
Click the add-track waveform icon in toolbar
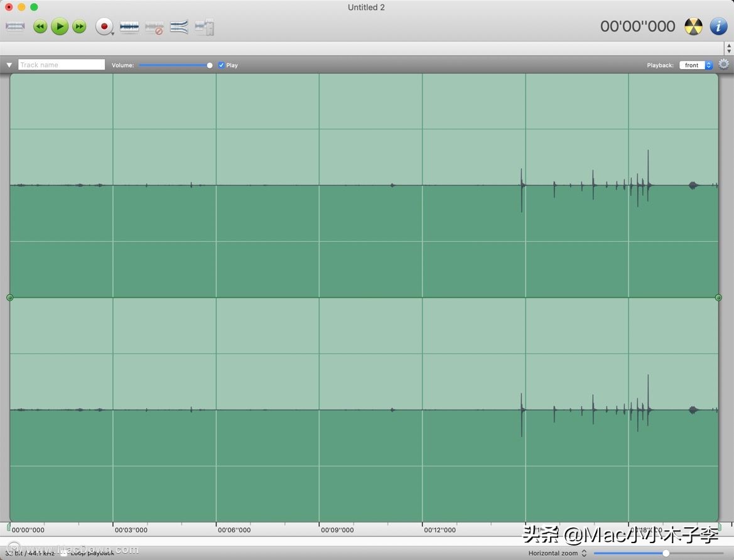tap(15, 26)
